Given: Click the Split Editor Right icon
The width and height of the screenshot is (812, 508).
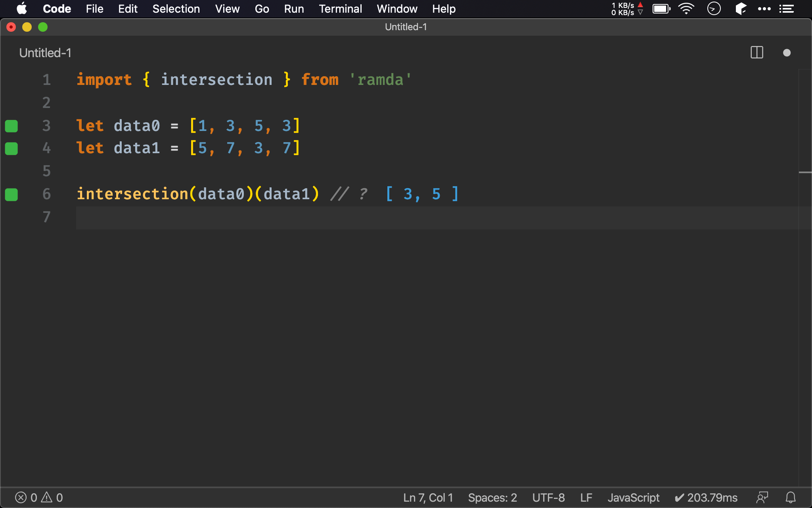Looking at the screenshot, I should pos(757,52).
